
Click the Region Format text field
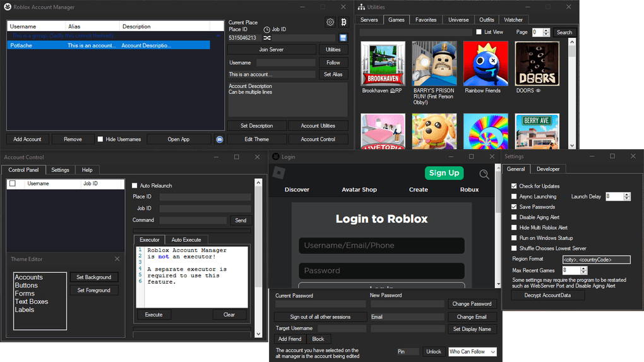[597, 260]
